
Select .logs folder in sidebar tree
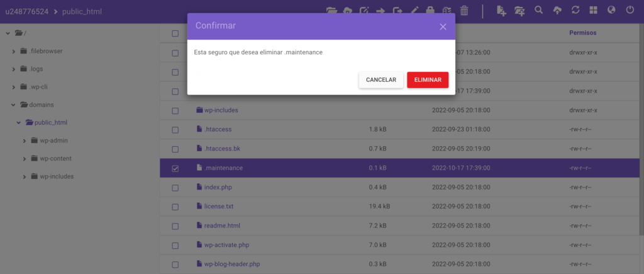(x=36, y=69)
